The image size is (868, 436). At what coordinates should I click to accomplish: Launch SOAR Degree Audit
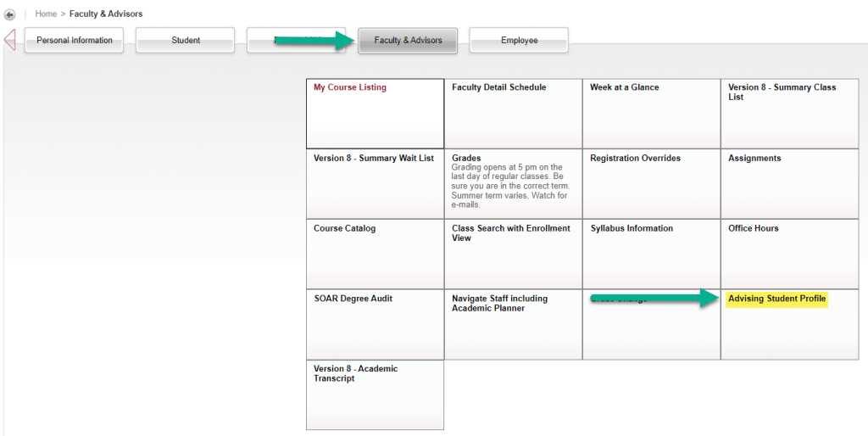pyautogui.click(x=353, y=299)
